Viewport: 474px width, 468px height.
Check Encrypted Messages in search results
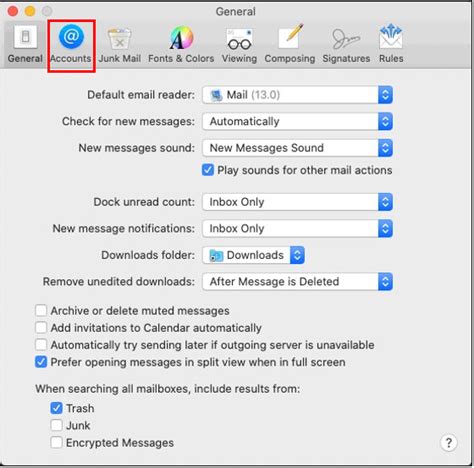click(x=56, y=443)
